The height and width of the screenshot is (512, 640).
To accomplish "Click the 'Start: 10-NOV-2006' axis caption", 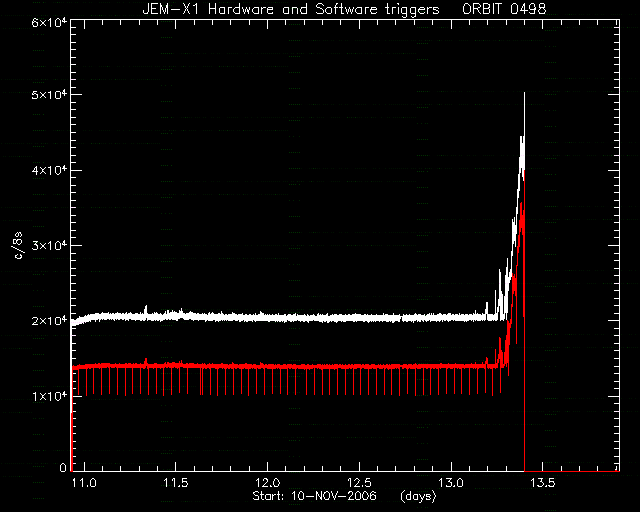I will (x=314, y=496).
